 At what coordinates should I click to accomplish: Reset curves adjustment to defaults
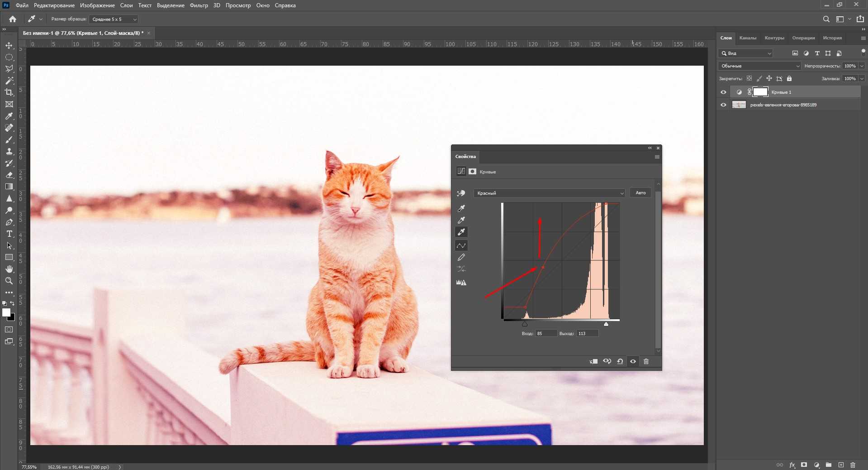pyautogui.click(x=620, y=361)
